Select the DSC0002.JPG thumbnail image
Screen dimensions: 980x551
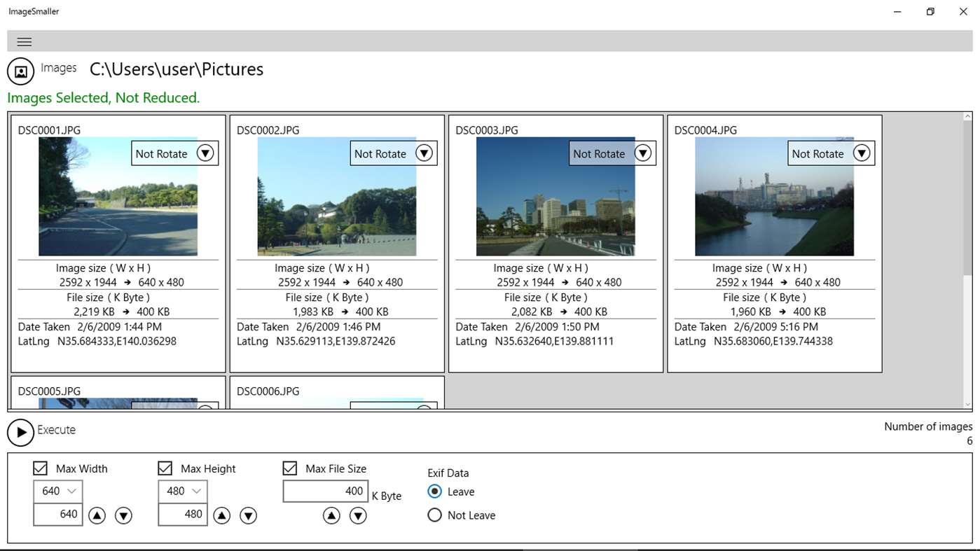point(337,196)
